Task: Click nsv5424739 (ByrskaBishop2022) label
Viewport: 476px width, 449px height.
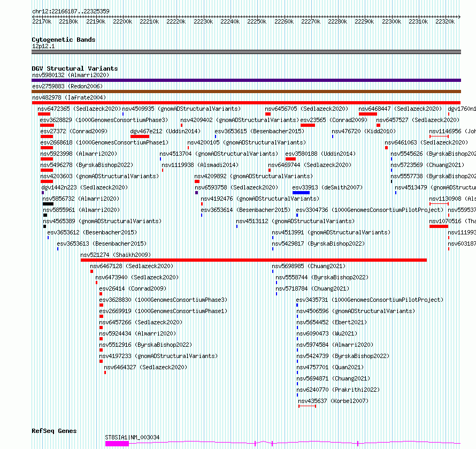Action: tap(343, 356)
